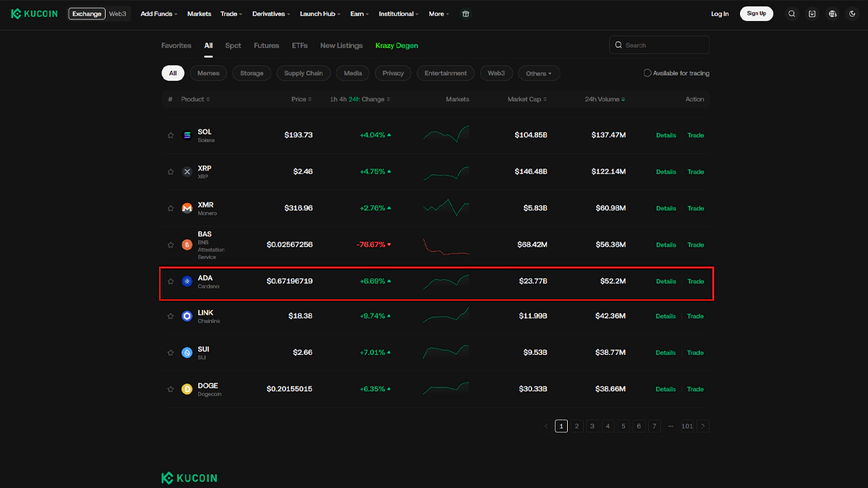Enable Available for trading option
The width and height of the screenshot is (868, 488).
pyautogui.click(x=647, y=73)
